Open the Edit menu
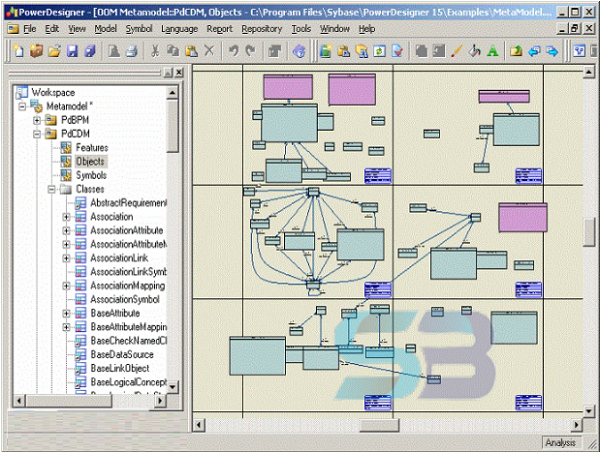The image size is (600, 452). coord(52,29)
